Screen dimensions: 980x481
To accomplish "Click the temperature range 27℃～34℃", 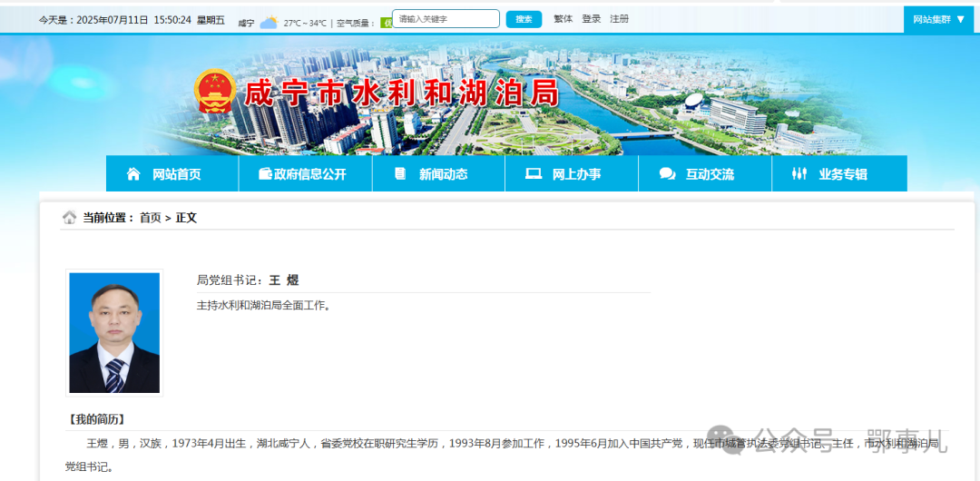I will [305, 24].
